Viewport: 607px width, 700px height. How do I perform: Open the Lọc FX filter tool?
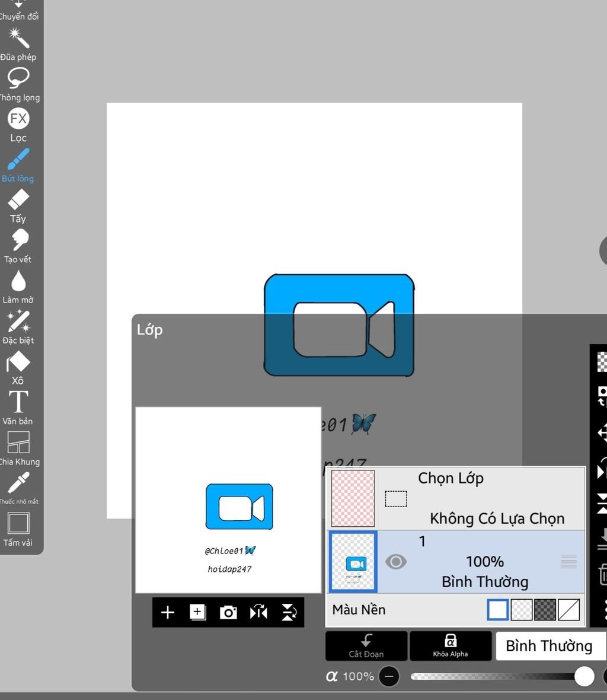click(18, 125)
